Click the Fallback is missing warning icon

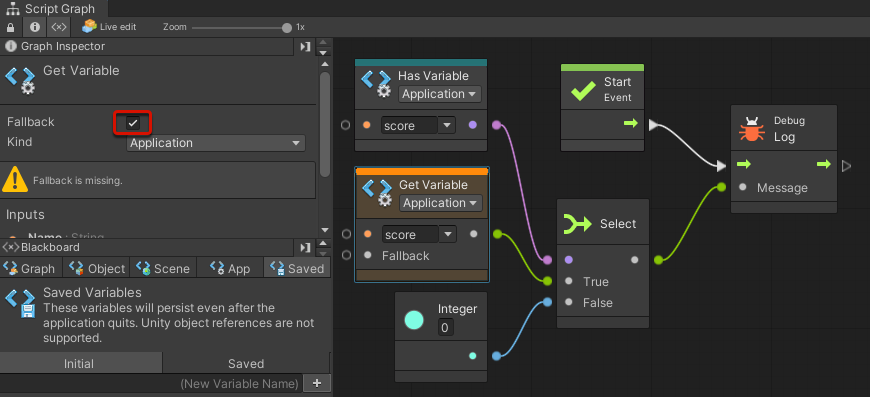click(15, 180)
